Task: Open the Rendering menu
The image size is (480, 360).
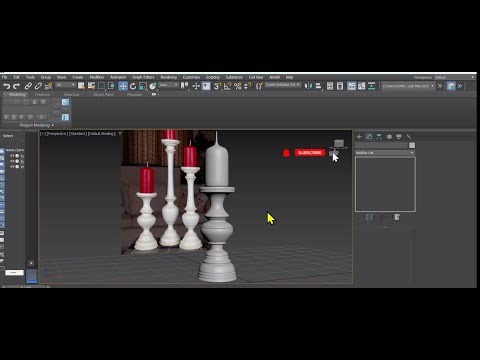Action: 169,77
